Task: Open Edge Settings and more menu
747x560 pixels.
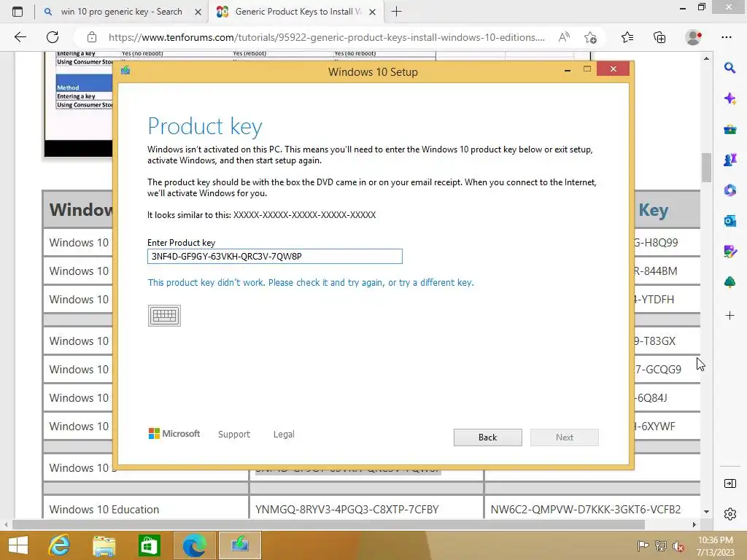Action: tap(726, 37)
